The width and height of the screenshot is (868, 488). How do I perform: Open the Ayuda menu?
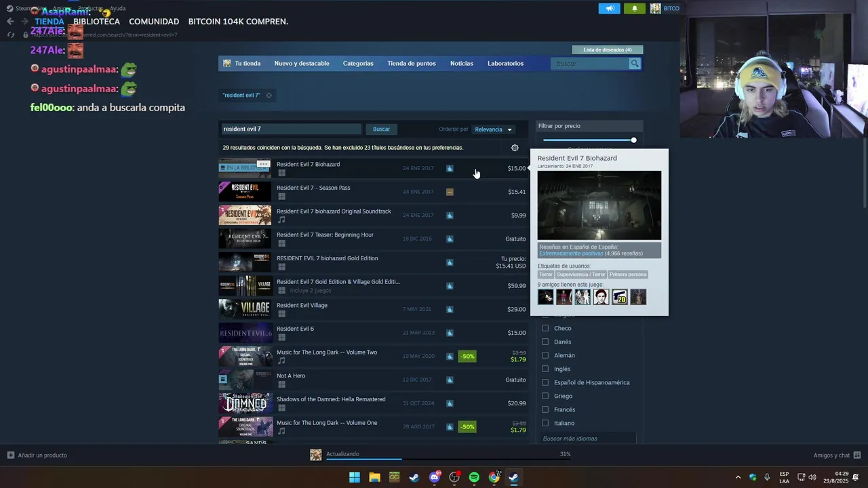117,8
